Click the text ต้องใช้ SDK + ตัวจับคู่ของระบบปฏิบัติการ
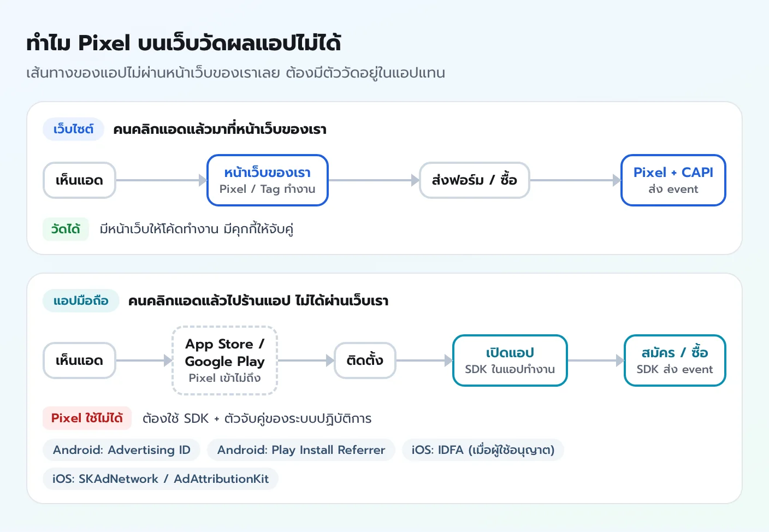The width and height of the screenshot is (769, 532). coord(257,419)
